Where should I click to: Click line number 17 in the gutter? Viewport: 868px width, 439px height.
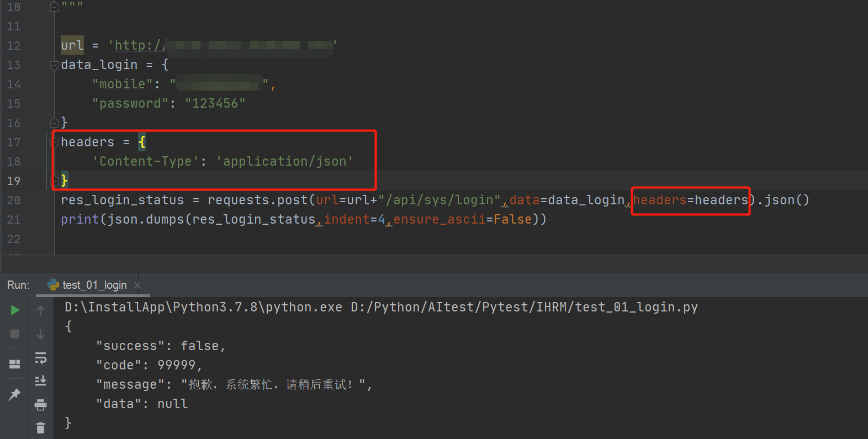pos(14,142)
